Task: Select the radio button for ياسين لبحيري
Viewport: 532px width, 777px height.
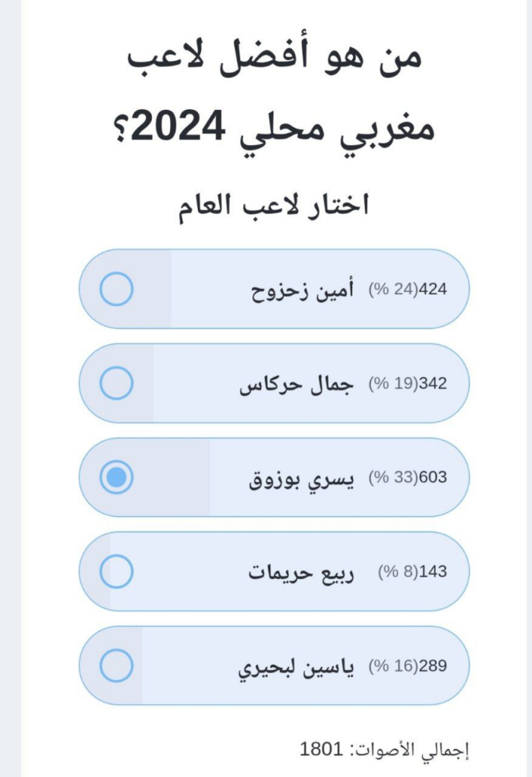Action: click(116, 665)
